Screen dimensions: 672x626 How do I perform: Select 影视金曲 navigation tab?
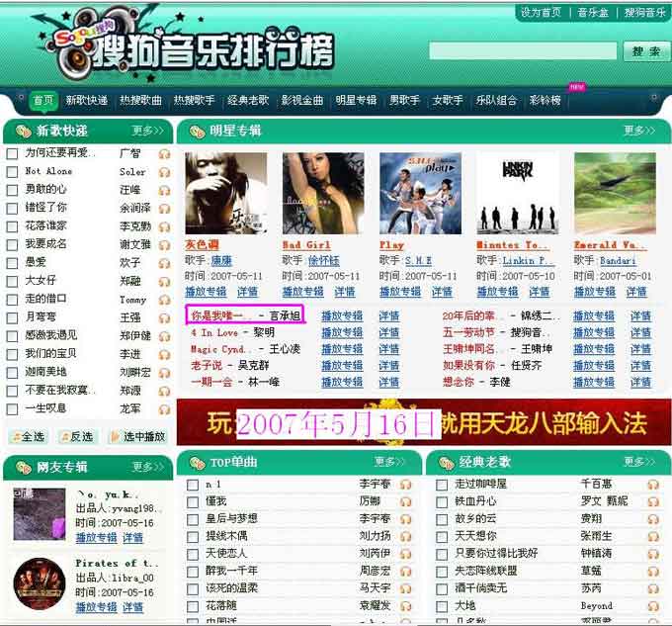(302, 100)
